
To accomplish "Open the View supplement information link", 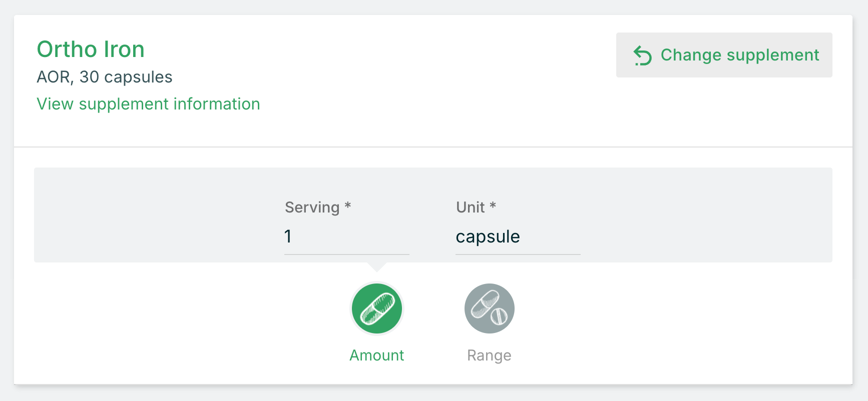I will [149, 104].
